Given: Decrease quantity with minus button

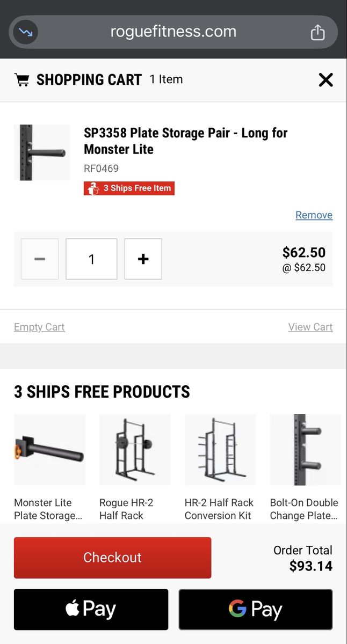Looking at the screenshot, I should point(40,259).
